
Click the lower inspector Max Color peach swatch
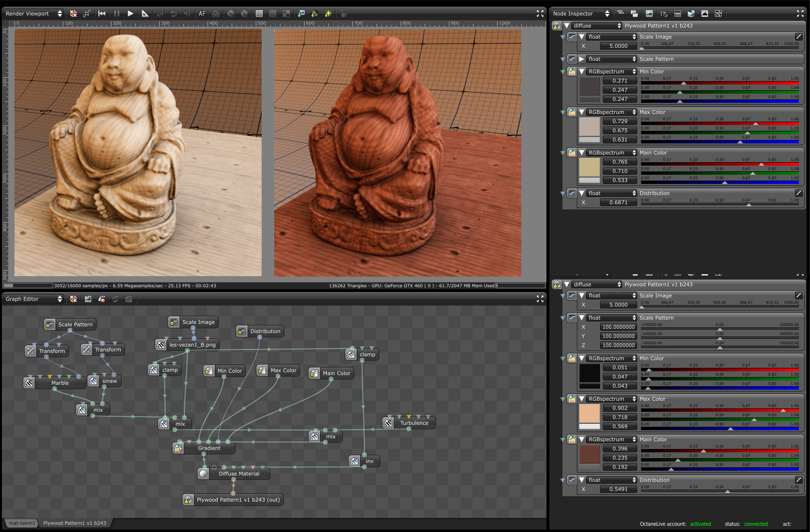pos(589,413)
